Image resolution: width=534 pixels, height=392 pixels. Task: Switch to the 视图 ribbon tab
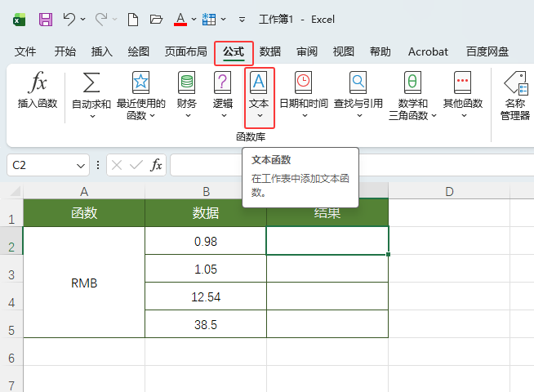click(344, 51)
